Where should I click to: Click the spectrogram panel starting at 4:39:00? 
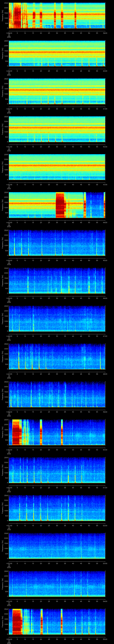coord(57,54)
